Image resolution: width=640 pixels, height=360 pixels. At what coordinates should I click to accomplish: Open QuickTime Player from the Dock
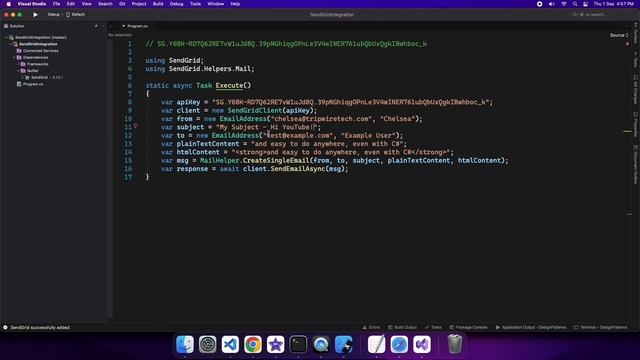pos(321,344)
